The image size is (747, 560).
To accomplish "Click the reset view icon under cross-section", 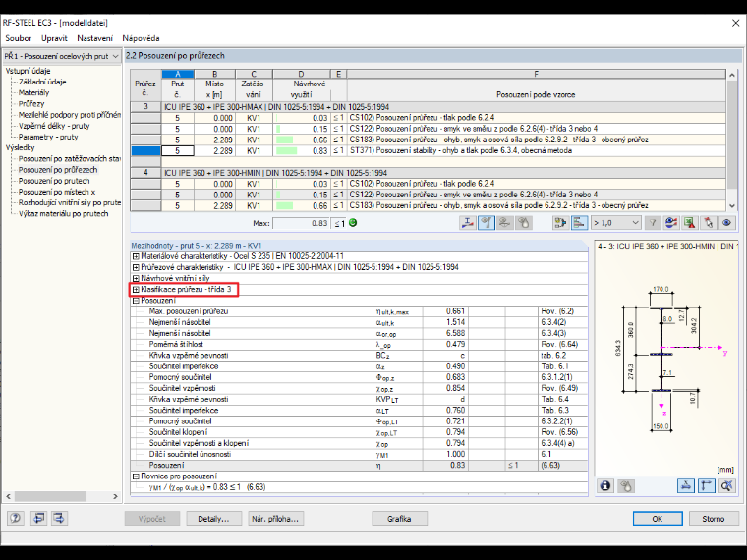I will [x=726, y=486].
